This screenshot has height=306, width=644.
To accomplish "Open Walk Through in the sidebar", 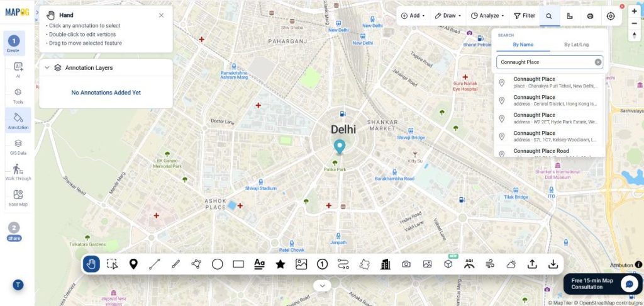I will 18,173.
